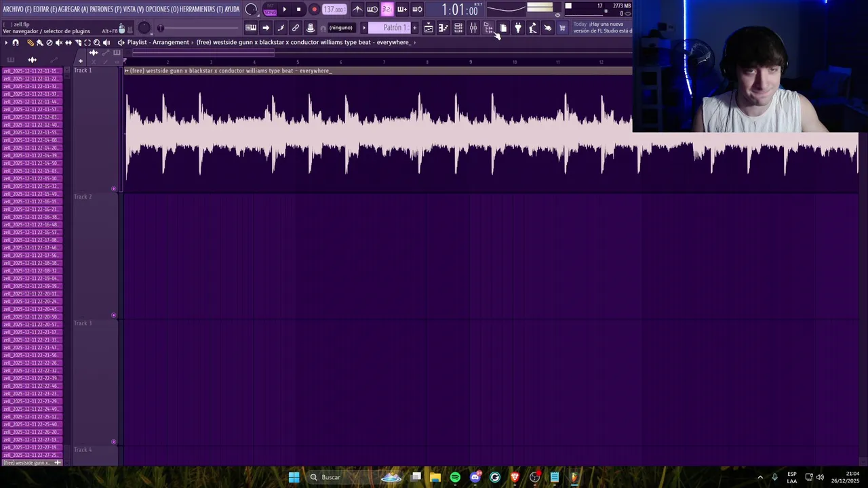Click the main pitch slider

click(198, 28)
